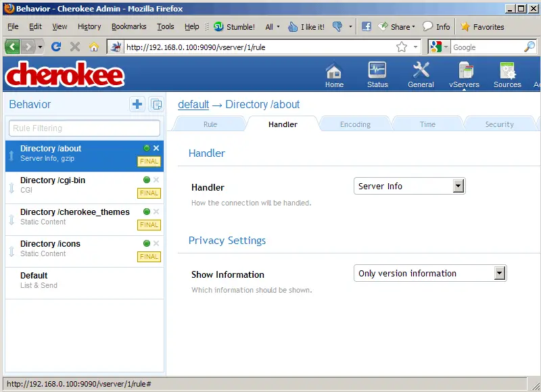Click the browser URL address field
The width and height of the screenshot is (541, 392).
pos(259,47)
